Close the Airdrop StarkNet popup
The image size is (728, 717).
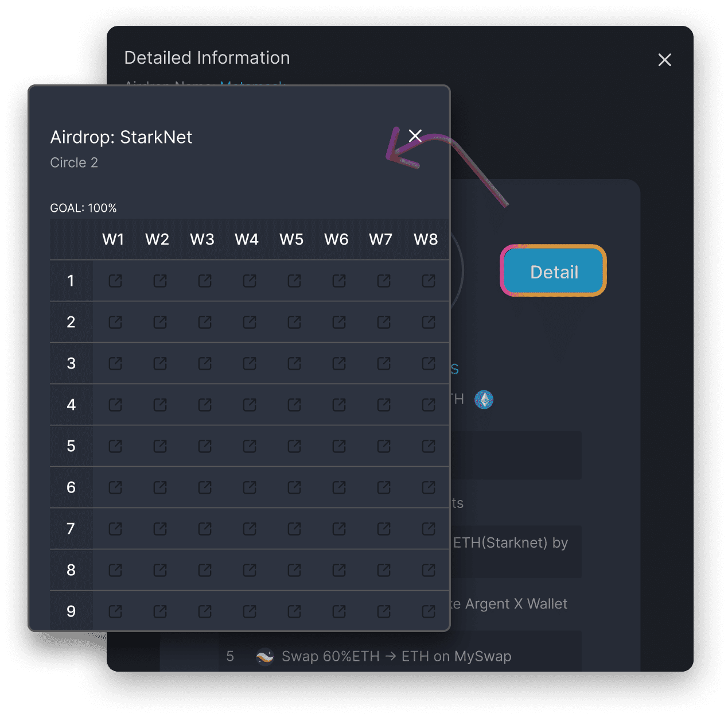point(415,135)
